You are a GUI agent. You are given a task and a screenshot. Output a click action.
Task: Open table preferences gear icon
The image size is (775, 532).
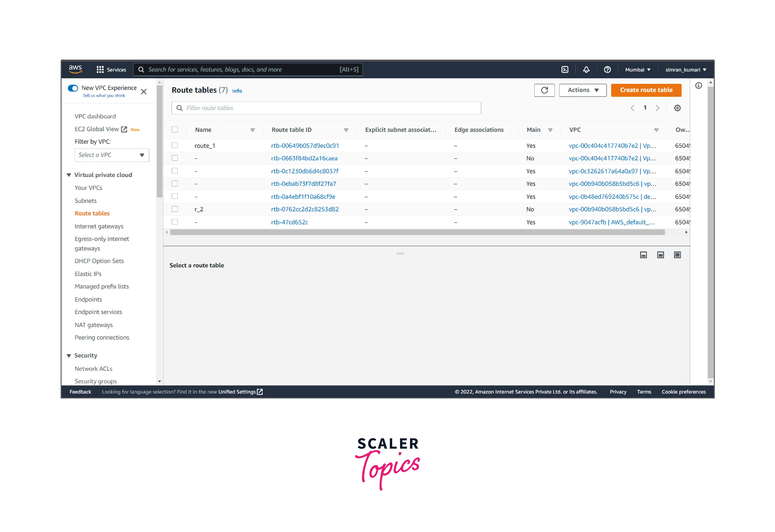pos(677,108)
